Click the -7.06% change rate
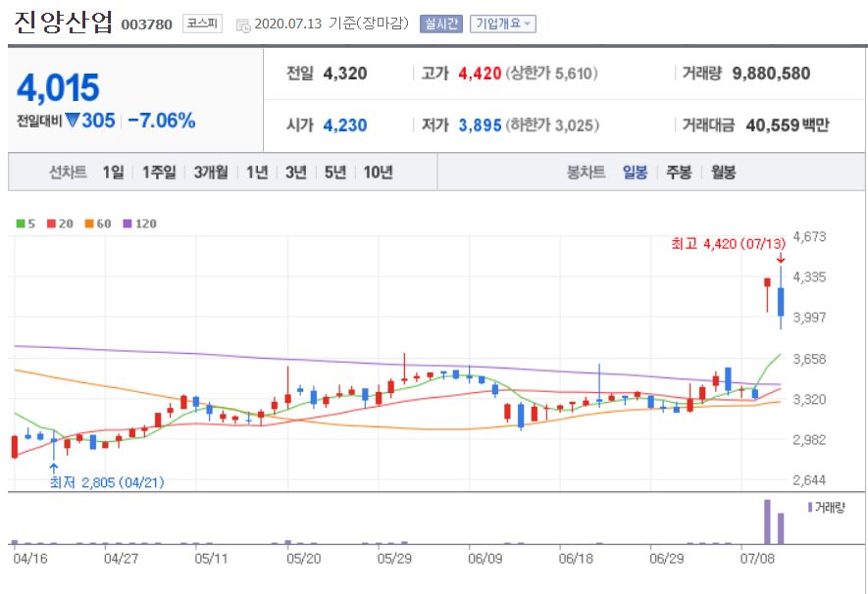 [x=162, y=120]
